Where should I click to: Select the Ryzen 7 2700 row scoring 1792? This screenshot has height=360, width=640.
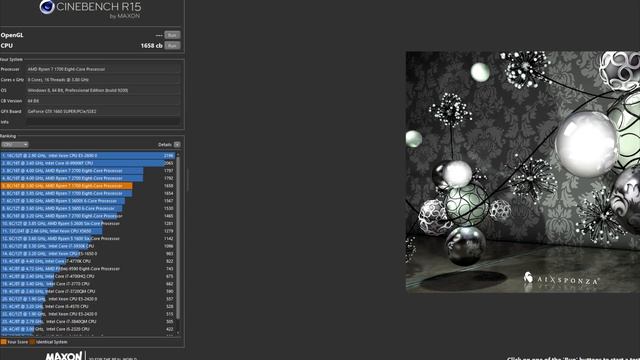coord(88,178)
